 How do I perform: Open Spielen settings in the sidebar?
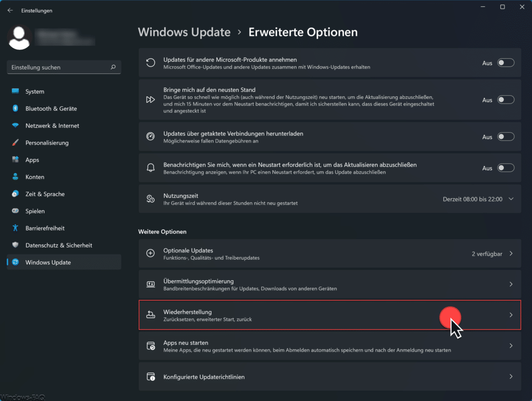(64, 211)
